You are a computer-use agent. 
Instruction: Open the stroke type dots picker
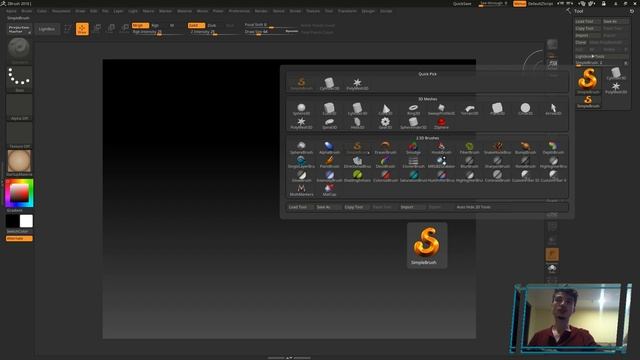pos(19,79)
